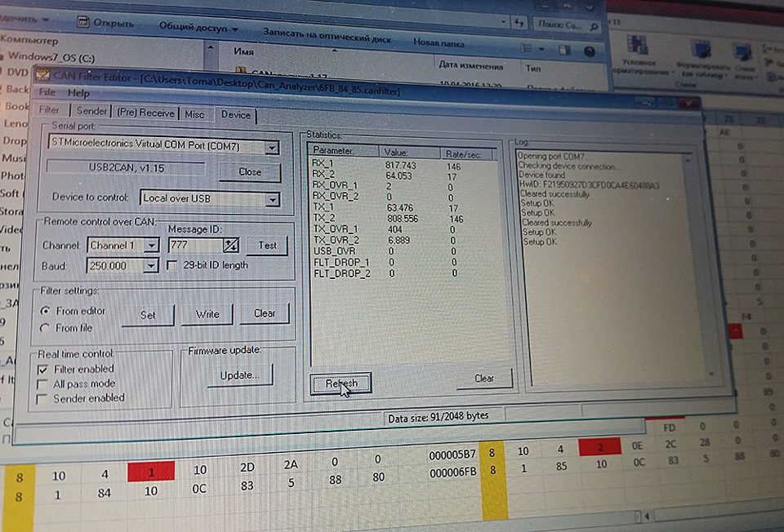This screenshot has height=532, width=784.
Task: Click the Explorer view mode icon
Action: tap(526, 48)
